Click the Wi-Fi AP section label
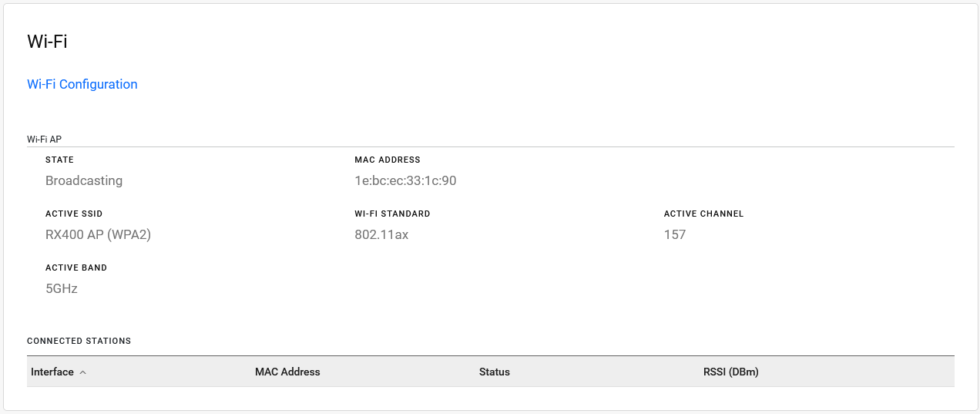The height and width of the screenshot is (414, 980). (44, 140)
